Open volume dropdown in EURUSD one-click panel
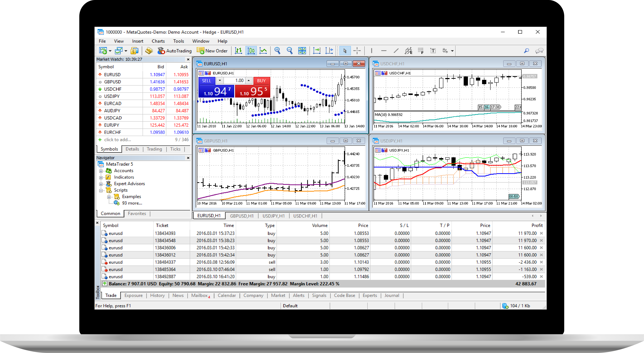The width and height of the screenshot is (644, 353). tap(219, 80)
